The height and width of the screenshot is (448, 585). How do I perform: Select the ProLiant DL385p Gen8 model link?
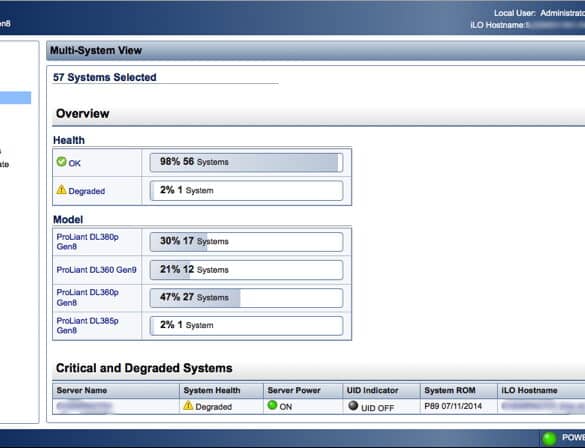tap(88, 325)
